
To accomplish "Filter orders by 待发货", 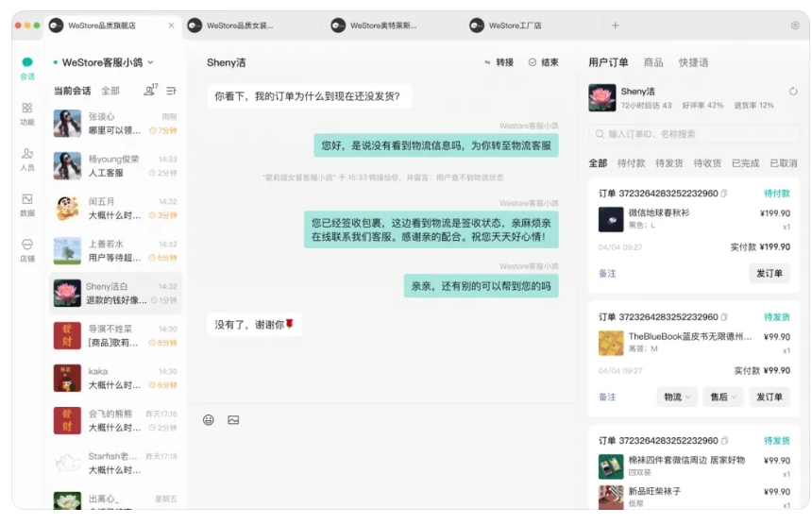I will pos(669,163).
